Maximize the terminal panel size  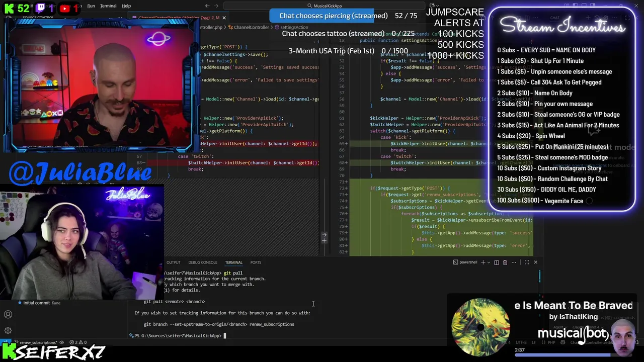coord(527,262)
